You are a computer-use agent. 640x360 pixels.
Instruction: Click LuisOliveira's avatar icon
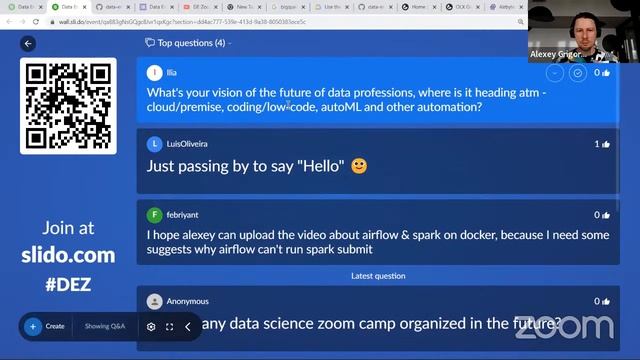[x=154, y=144]
